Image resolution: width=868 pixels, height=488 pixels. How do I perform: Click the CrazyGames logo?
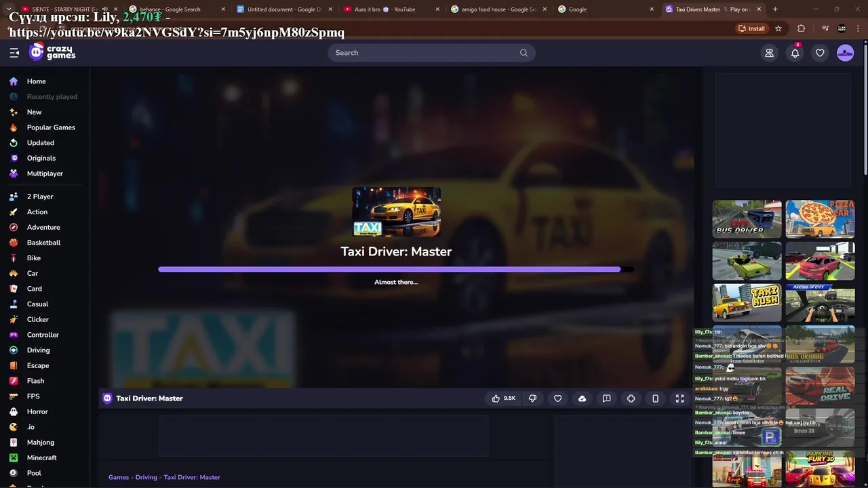pos(53,52)
